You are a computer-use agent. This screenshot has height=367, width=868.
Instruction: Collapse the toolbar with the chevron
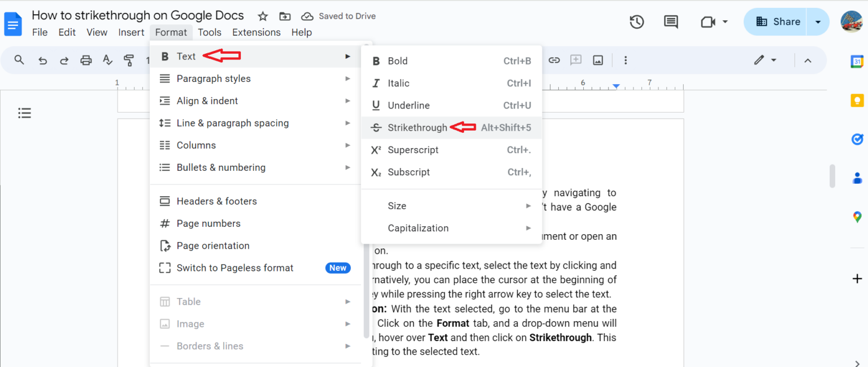click(808, 60)
